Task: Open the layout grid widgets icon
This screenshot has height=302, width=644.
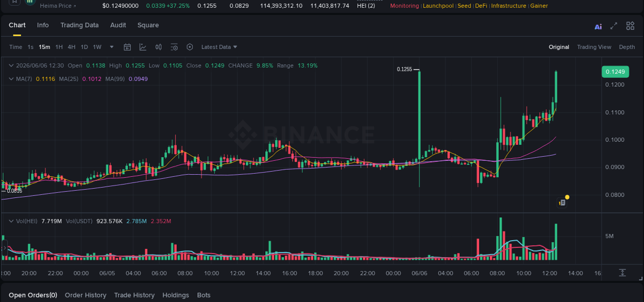Action: (x=630, y=26)
